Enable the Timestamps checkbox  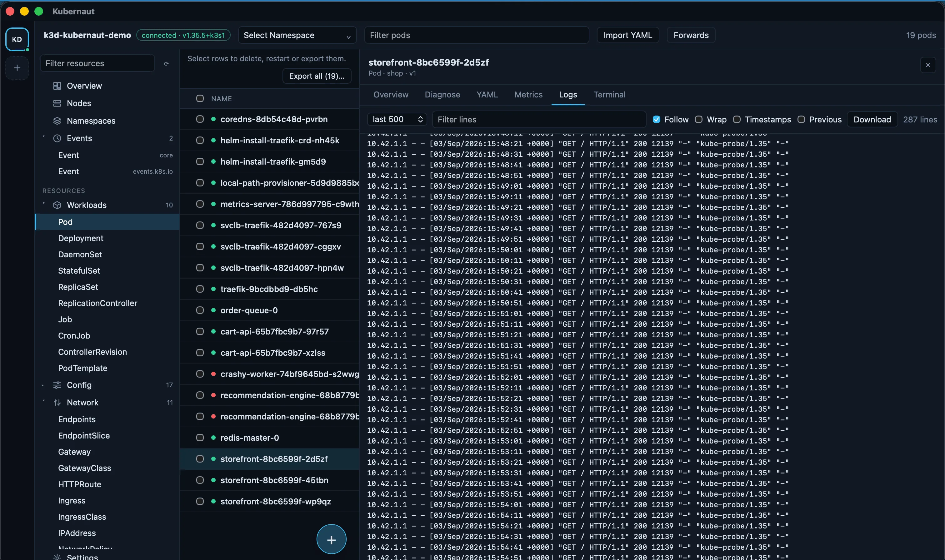coord(737,120)
